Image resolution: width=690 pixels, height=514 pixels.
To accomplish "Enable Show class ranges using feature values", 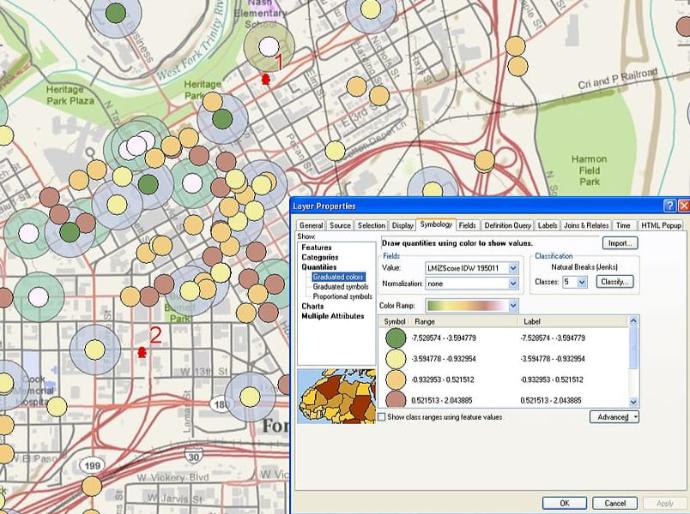I will pos(382,416).
